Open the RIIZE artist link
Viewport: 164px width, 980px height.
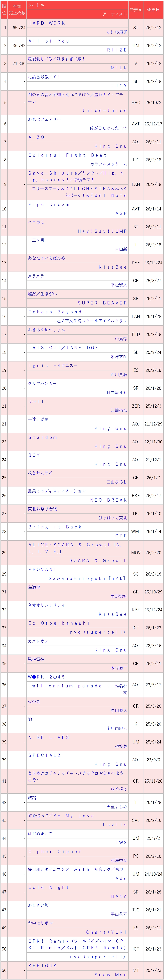tap(117, 50)
